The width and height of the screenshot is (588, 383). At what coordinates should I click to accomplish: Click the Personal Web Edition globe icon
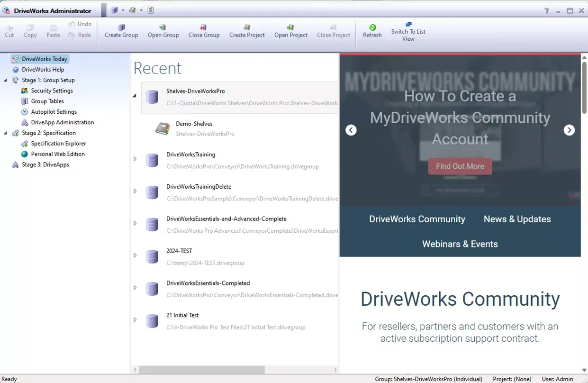pyautogui.click(x=25, y=154)
